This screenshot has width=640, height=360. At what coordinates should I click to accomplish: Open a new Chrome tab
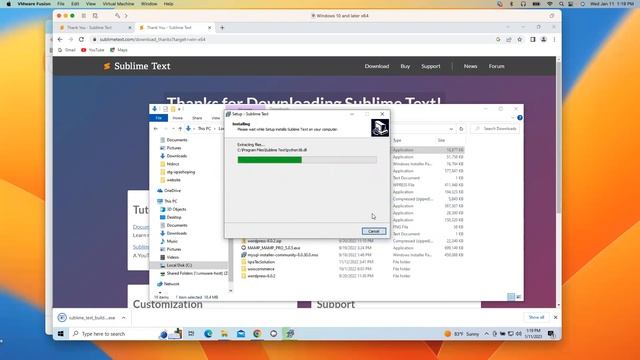click(x=222, y=27)
